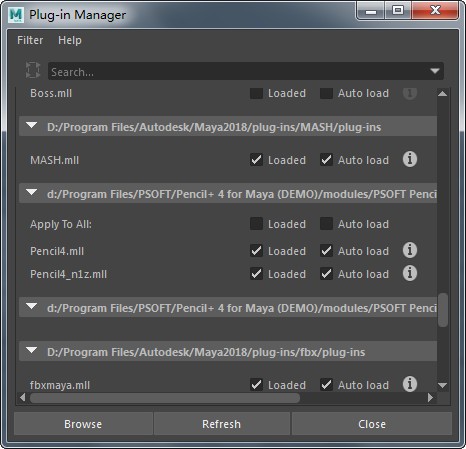Click the search filter icon beside Search field
The image size is (466, 449).
pyautogui.click(x=33, y=70)
